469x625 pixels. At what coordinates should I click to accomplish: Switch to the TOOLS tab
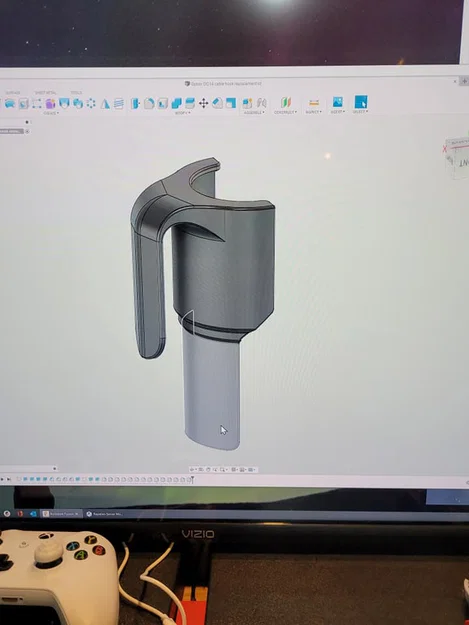coord(77,93)
